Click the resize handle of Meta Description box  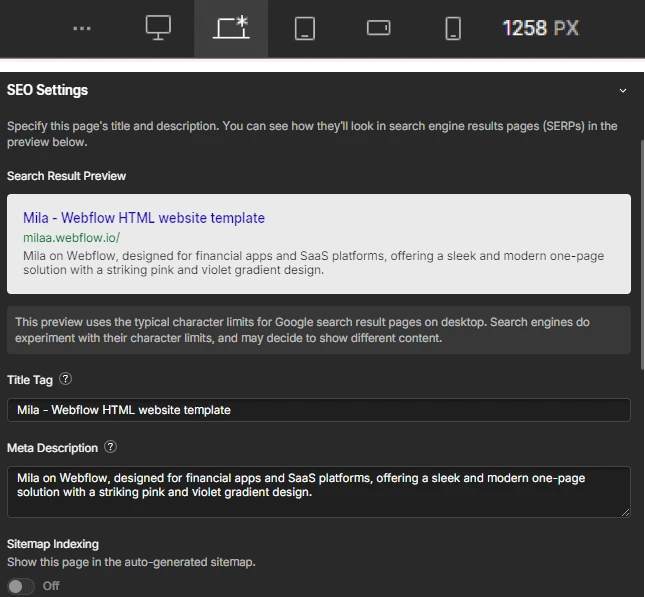click(625, 512)
